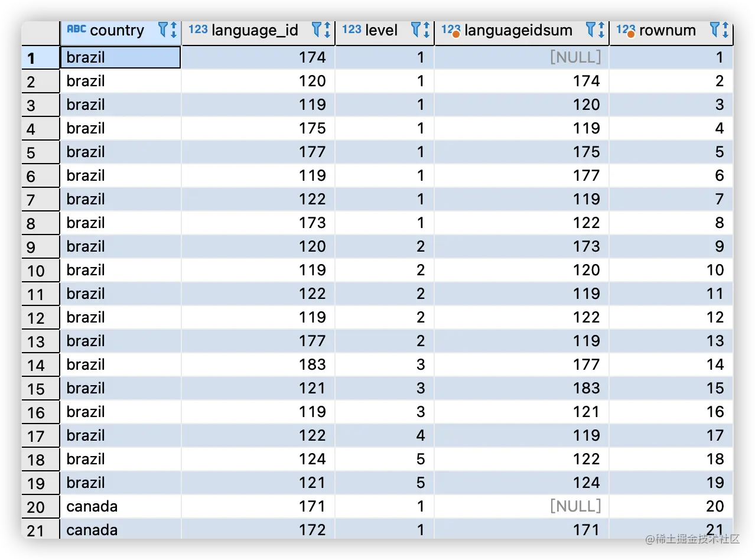Click languageidsum 173 in row 9

point(522,246)
